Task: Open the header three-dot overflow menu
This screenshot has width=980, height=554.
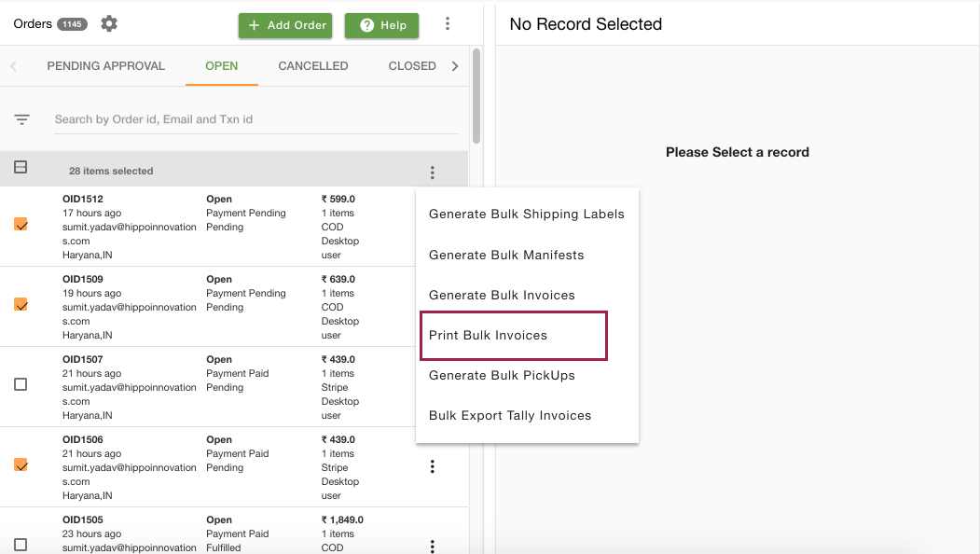Action: [448, 23]
